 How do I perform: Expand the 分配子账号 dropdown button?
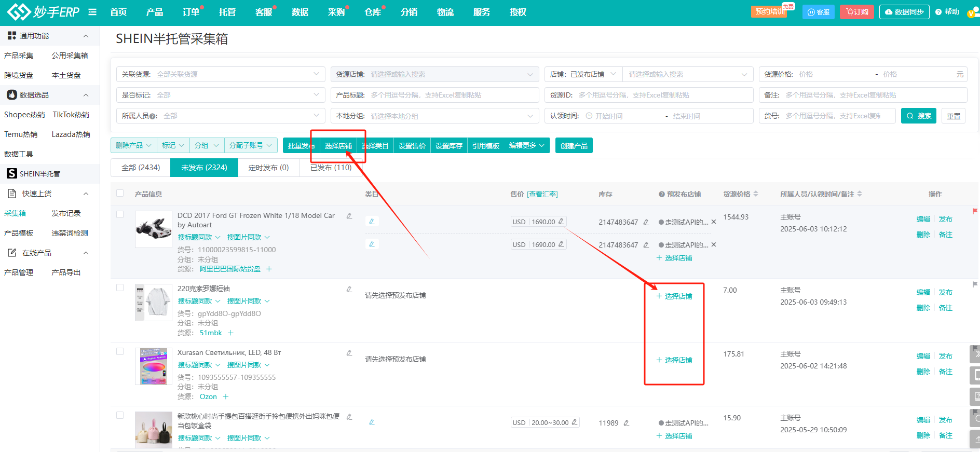[251, 145]
